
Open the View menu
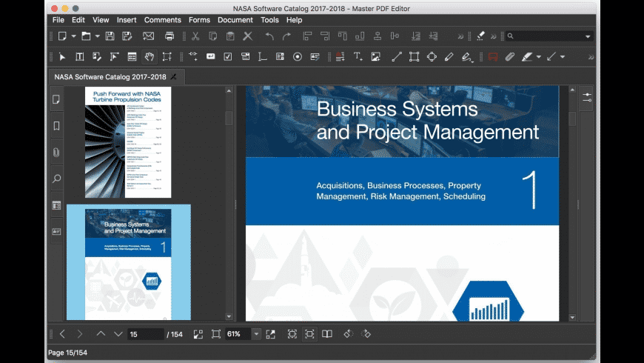(x=101, y=20)
